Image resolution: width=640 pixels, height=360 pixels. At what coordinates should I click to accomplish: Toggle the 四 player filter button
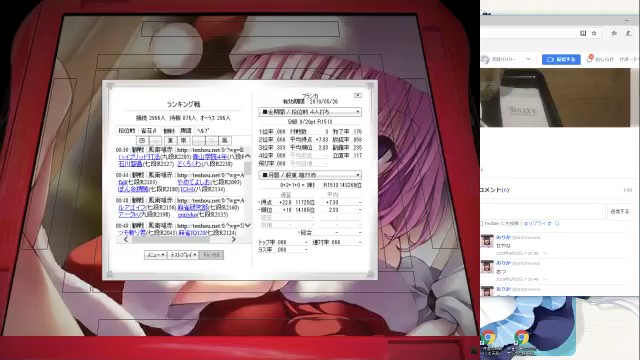click(142, 140)
